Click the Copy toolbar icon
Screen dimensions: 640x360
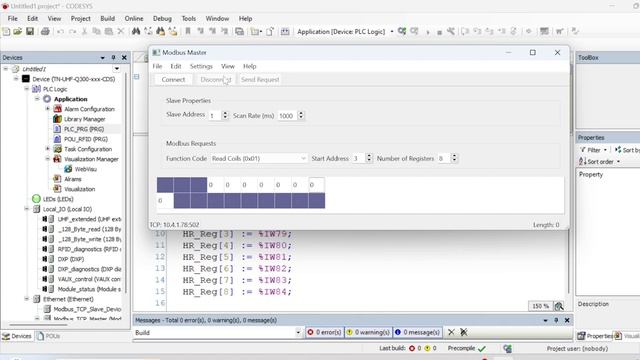pos(96,31)
